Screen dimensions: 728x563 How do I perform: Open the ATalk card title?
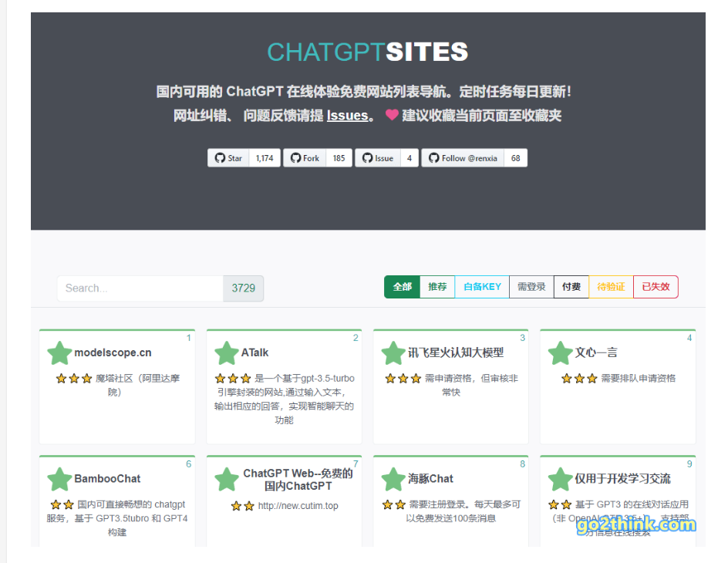(255, 352)
